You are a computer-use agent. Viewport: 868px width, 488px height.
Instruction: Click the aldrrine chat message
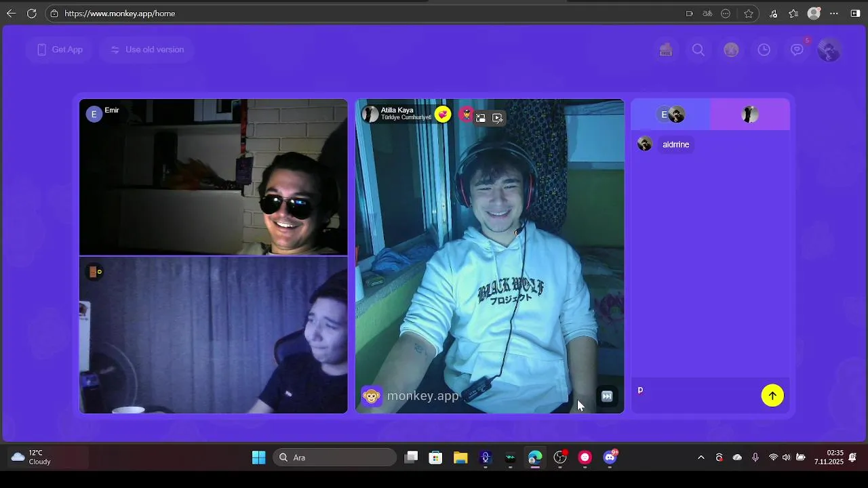click(x=676, y=144)
